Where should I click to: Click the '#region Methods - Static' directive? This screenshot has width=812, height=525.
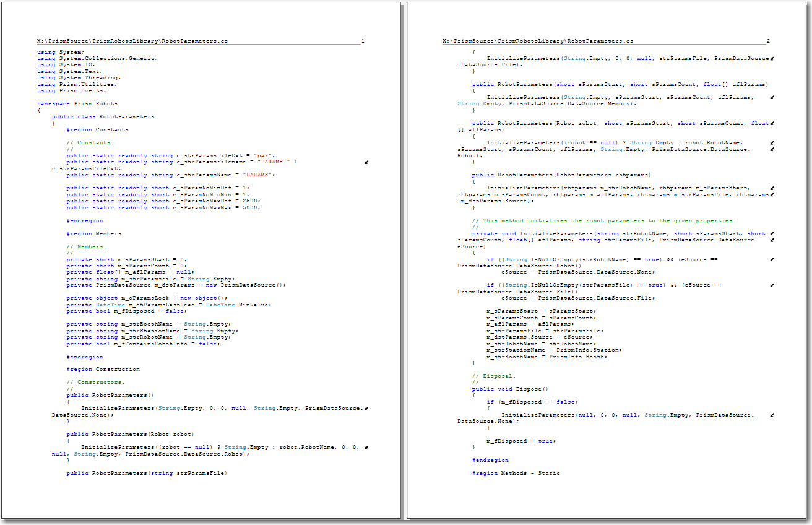pos(516,473)
